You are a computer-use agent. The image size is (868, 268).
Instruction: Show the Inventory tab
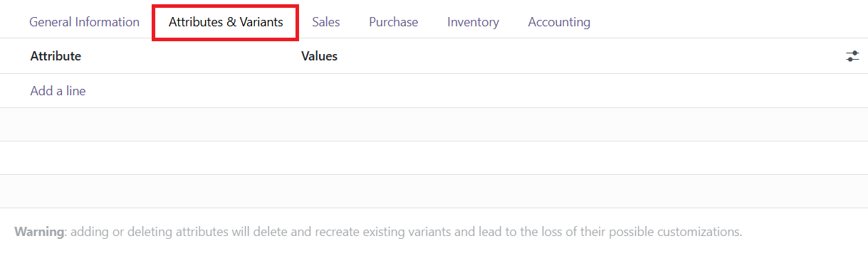[473, 22]
